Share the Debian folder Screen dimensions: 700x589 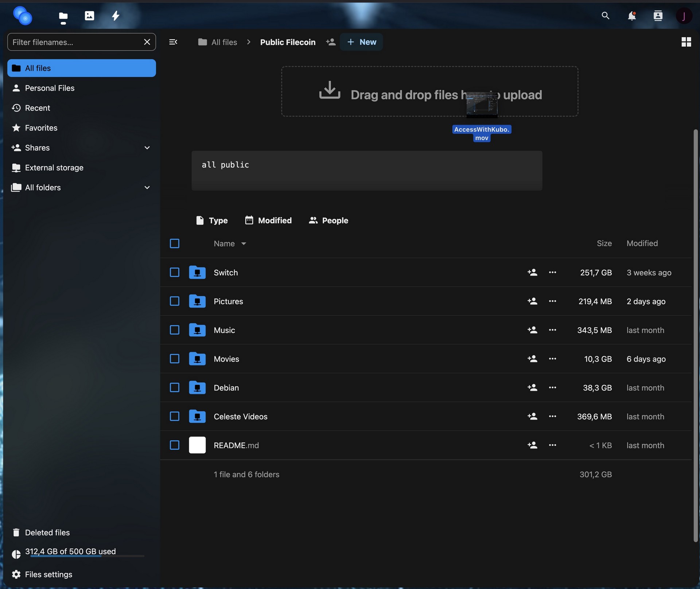click(x=532, y=387)
